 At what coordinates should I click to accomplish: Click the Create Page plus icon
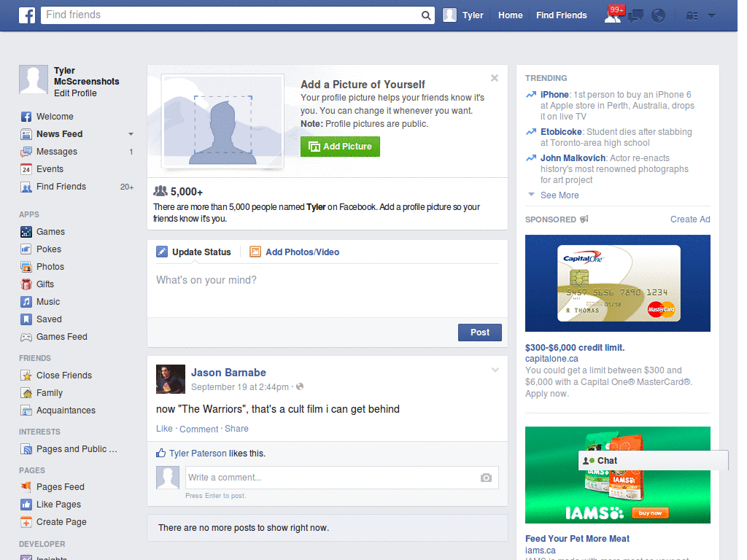pos(26,522)
